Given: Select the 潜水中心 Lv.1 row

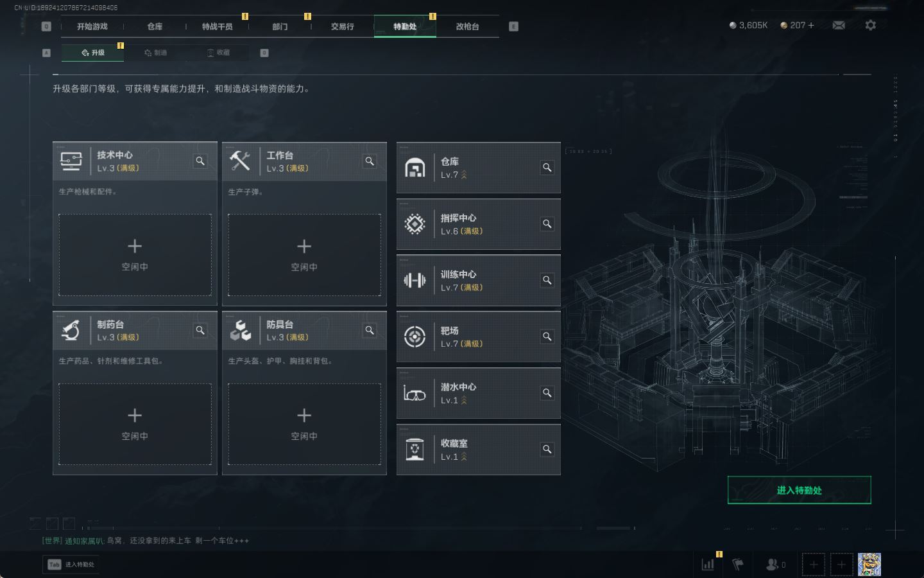Looking at the screenshot, I should (479, 393).
